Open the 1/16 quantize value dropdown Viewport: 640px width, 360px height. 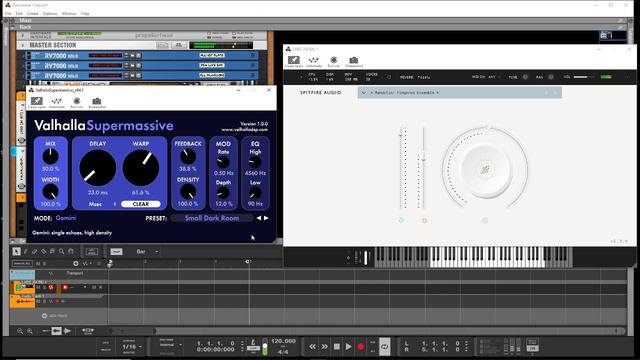point(132,347)
